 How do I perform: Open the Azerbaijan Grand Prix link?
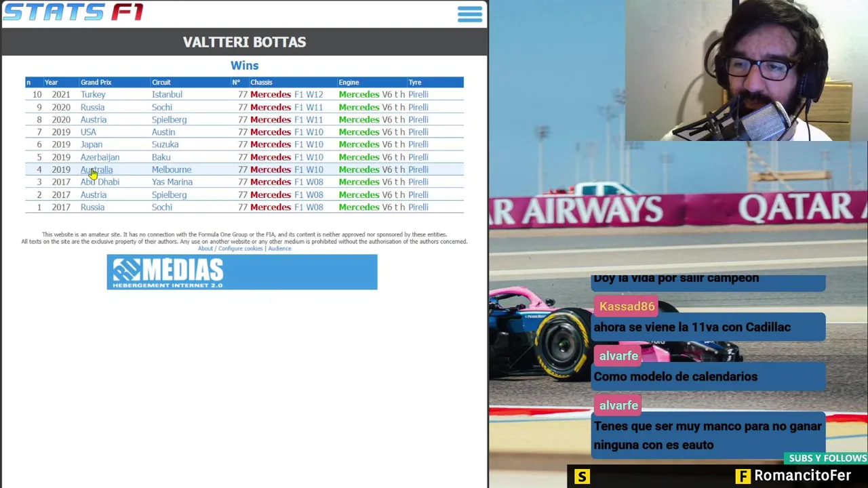pos(100,157)
